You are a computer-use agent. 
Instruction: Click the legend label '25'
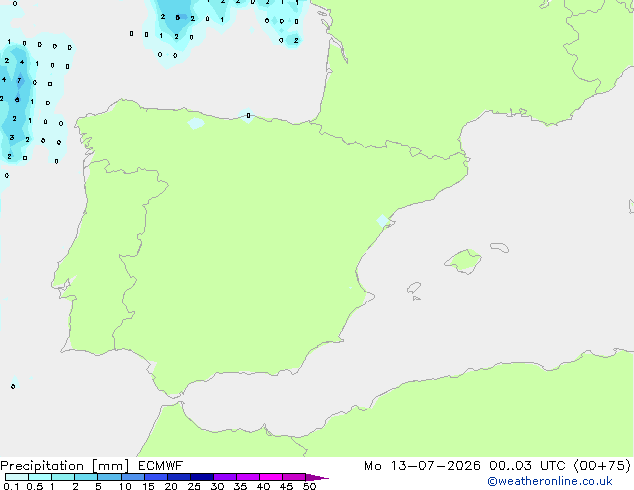click(194, 486)
